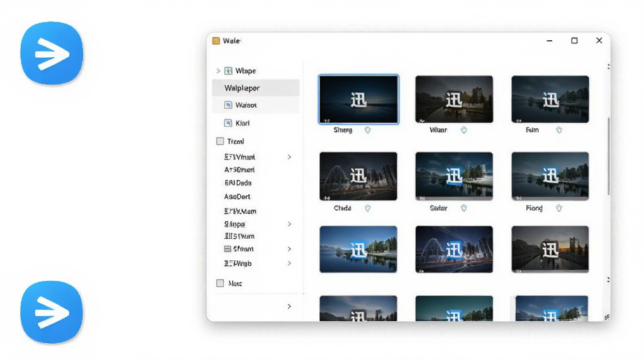
Task: Open the Waisot sidebar item
Action: (x=255, y=105)
